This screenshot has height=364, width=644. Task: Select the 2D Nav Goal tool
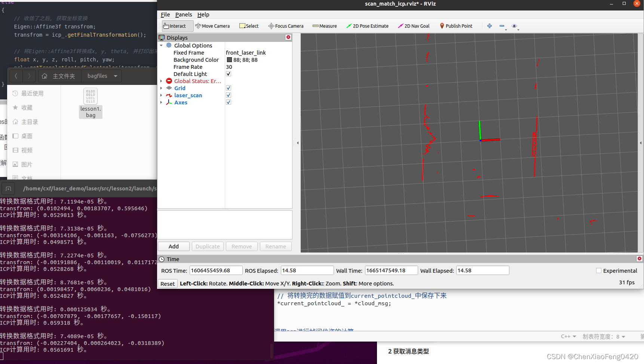click(x=414, y=26)
